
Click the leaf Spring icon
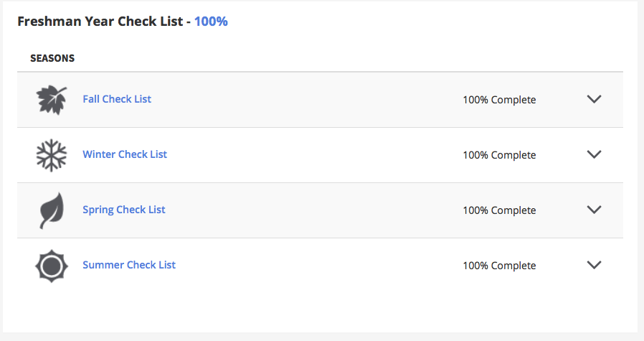(52, 210)
